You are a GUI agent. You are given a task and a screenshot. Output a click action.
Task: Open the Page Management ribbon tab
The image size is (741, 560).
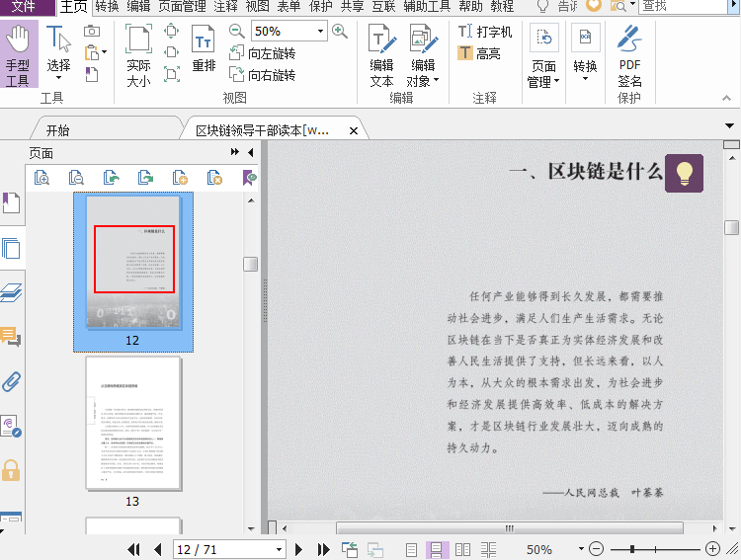click(x=182, y=7)
